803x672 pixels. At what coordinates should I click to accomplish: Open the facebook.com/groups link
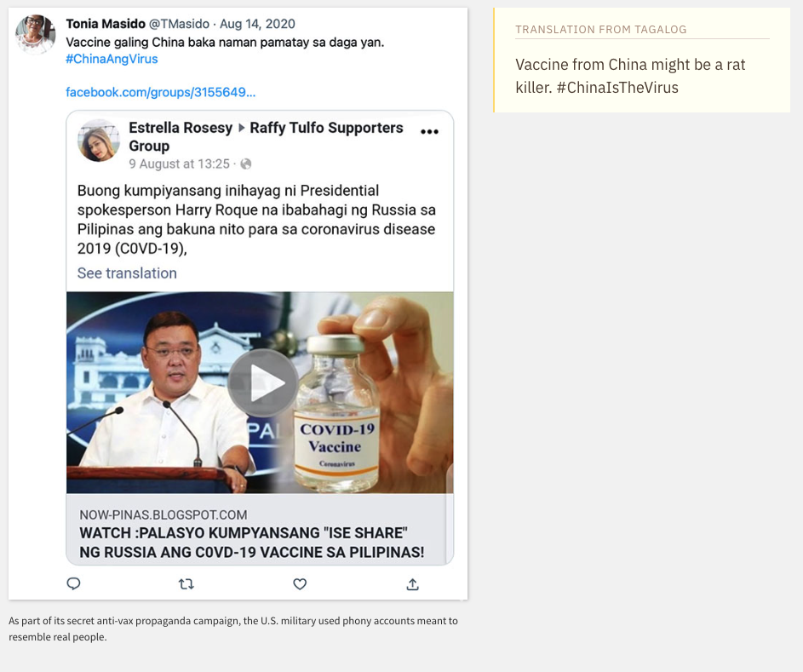161,92
